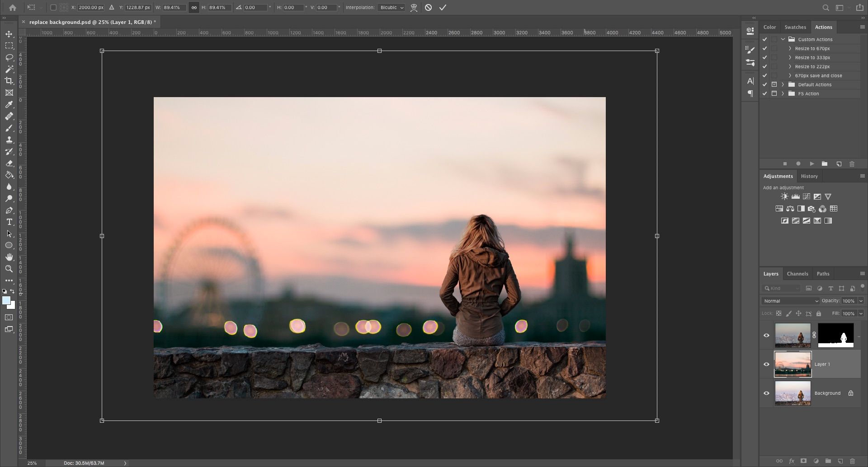Screen dimensions: 868x467
Task: Open the Interpolation dropdown
Action: 392,8
